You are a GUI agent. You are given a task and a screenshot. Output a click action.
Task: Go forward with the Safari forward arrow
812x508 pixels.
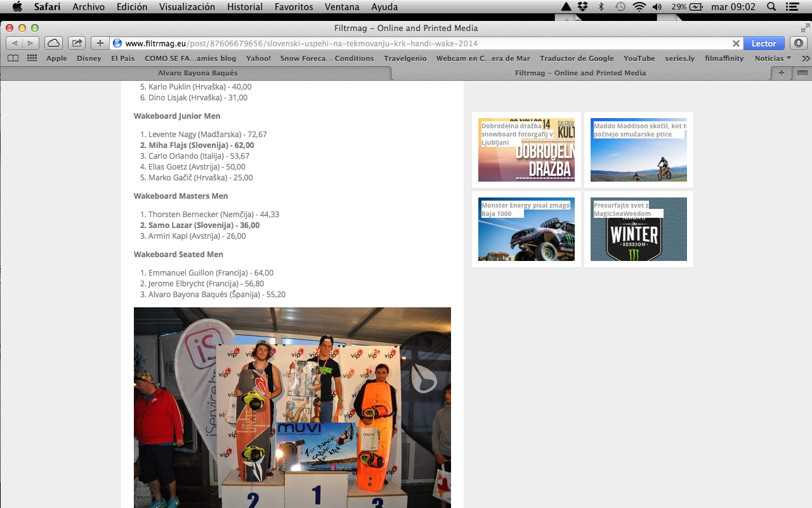(30, 43)
